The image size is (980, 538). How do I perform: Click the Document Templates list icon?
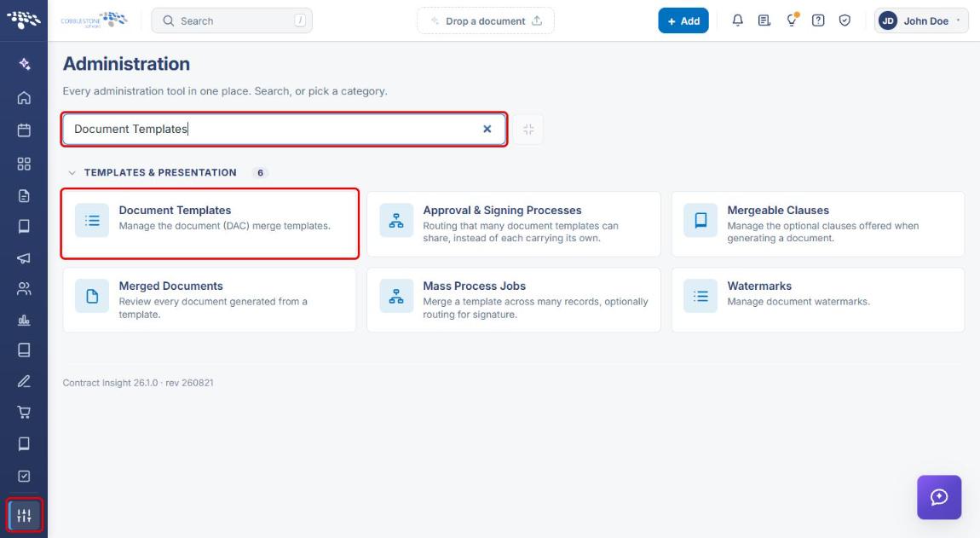pyautogui.click(x=92, y=220)
